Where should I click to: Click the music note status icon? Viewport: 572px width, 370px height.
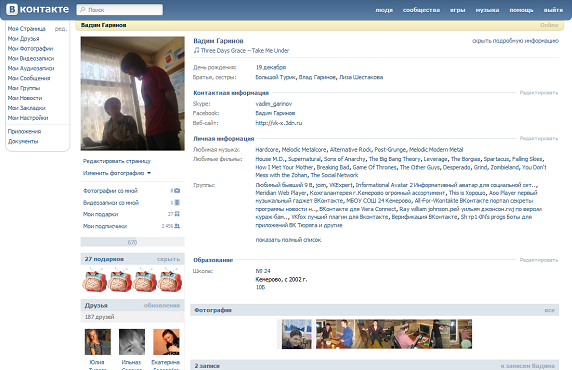[196, 50]
